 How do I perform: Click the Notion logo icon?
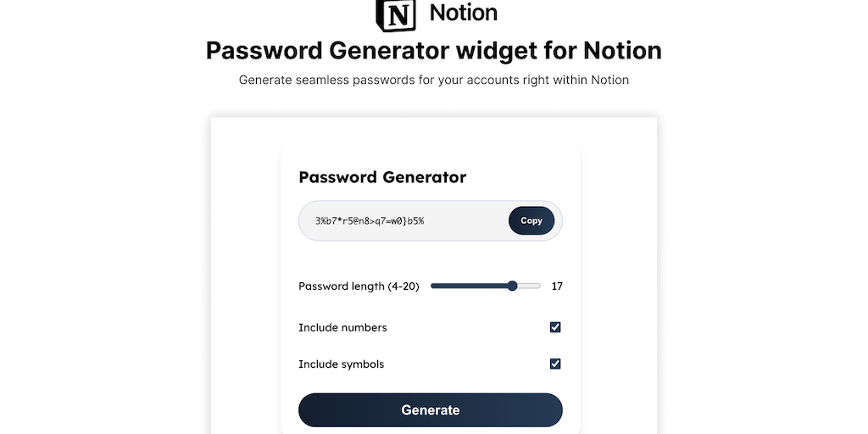(x=396, y=14)
